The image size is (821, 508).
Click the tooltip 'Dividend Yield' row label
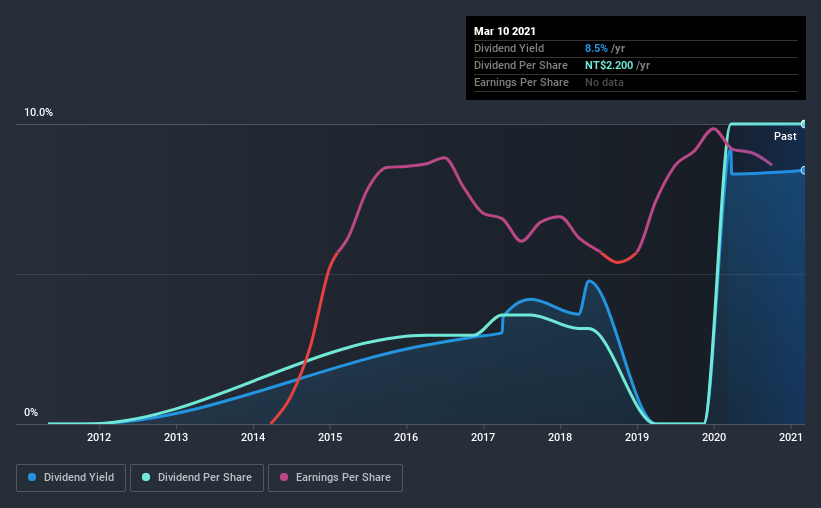coord(509,48)
